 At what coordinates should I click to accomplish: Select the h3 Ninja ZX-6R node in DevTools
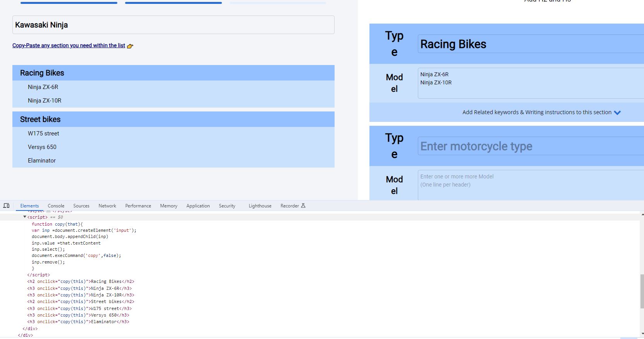pos(79,288)
